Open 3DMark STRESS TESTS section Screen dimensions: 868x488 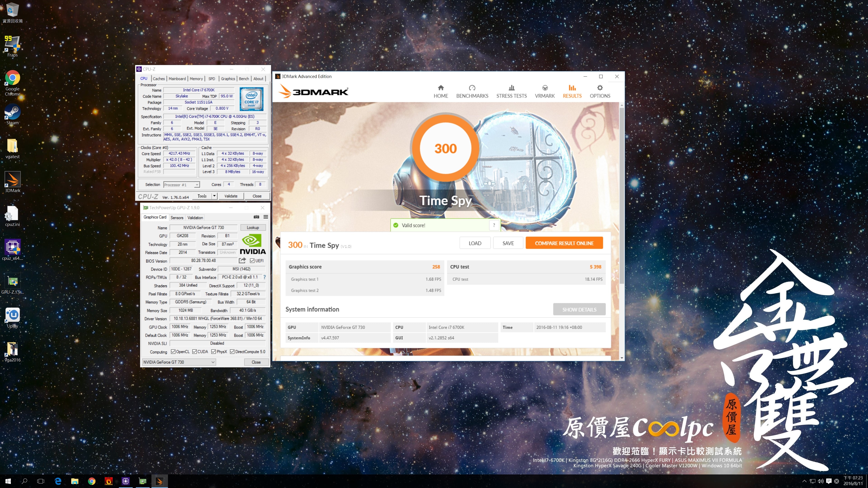[512, 91]
